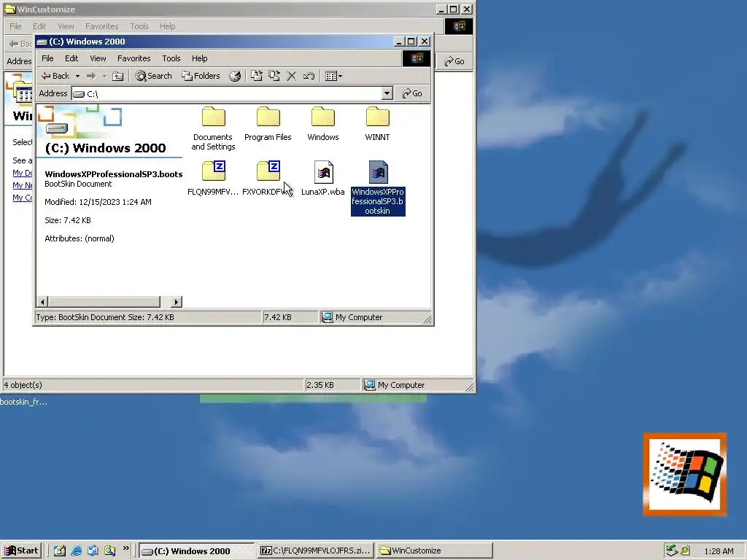Viewport: 747px width, 560px height.
Task: Open the File menu in C: window
Action: 47,58
